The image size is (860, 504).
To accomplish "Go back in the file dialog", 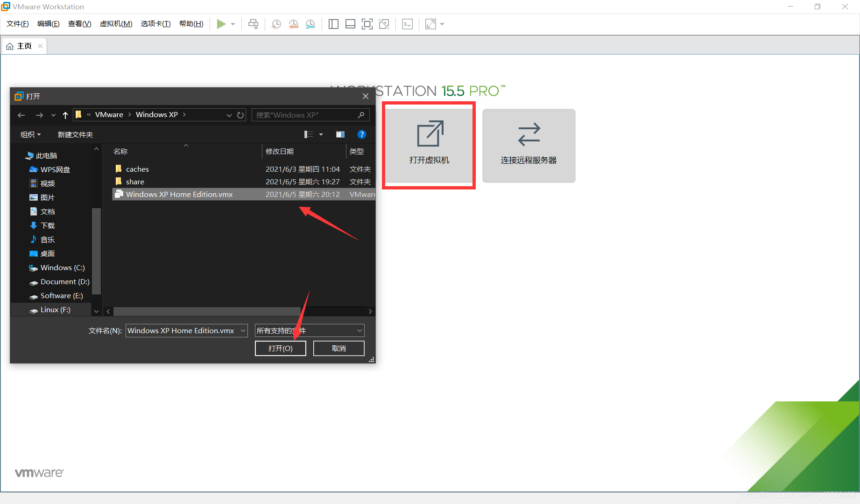I will [x=21, y=115].
